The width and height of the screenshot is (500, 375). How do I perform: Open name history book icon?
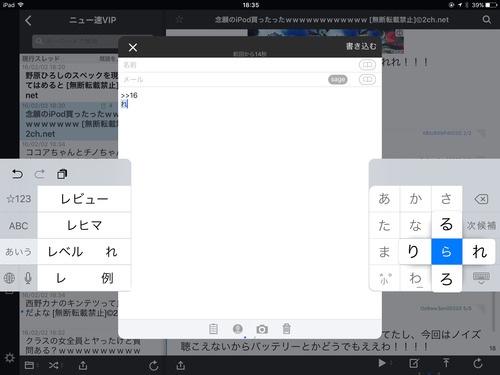[367, 65]
